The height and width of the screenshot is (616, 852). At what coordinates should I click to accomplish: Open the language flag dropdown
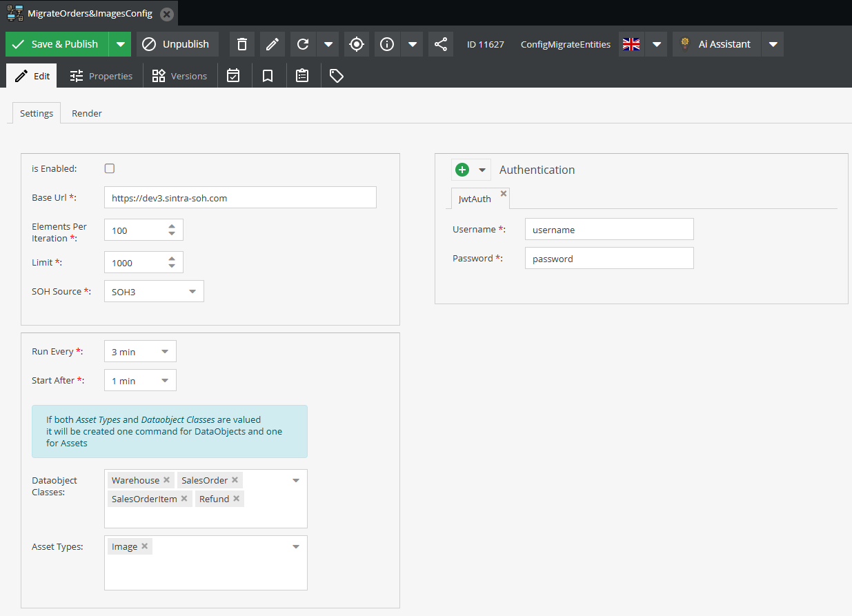(x=656, y=43)
